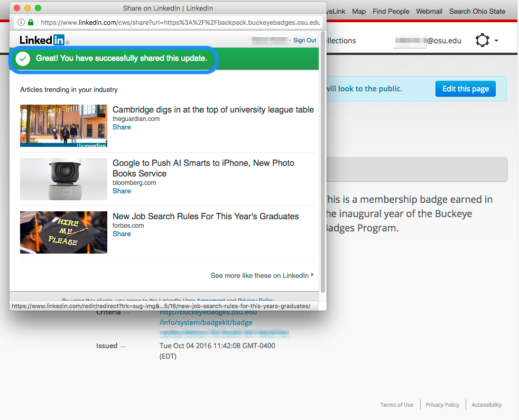Click Search Ohio State in navigation
Image resolution: width=519 pixels, height=420 pixels.
477,11
